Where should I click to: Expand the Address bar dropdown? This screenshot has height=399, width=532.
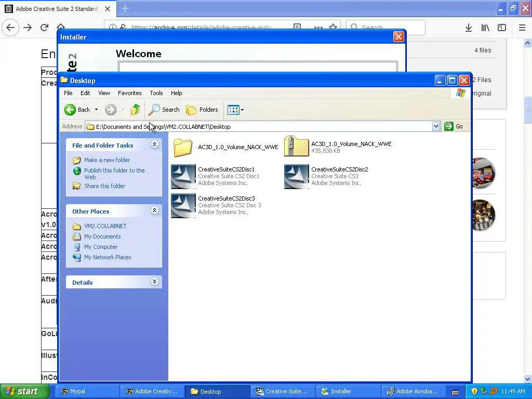[x=436, y=127]
